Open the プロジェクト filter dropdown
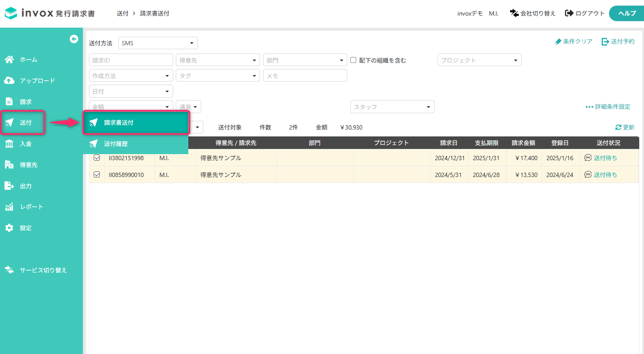 click(x=479, y=60)
